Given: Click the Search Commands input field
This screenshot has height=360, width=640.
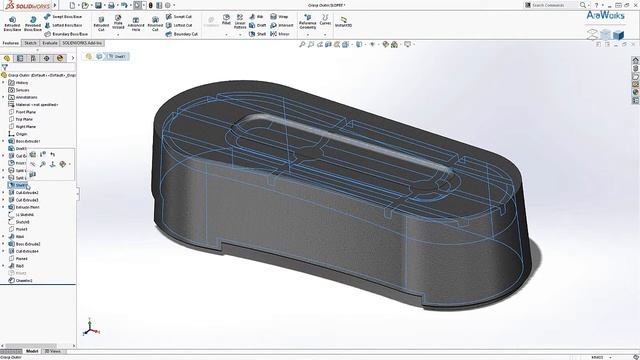Looking at the screenshot, I should [x=551, y=5].
